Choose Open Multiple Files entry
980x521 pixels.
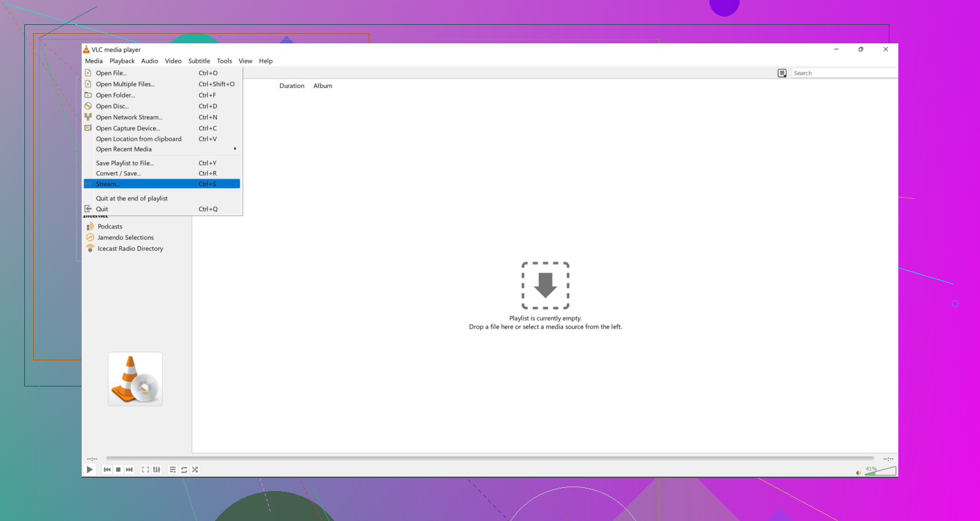point(162,84)
